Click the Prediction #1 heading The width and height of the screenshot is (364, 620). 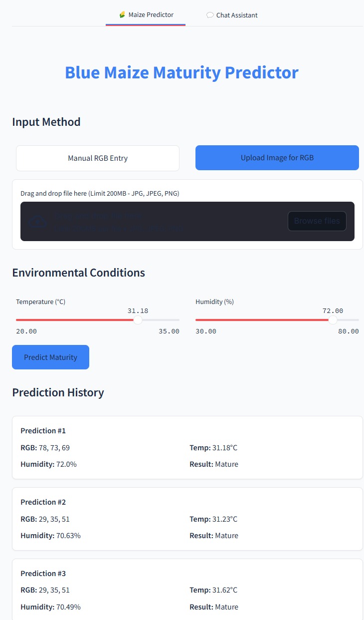[43, 431]
